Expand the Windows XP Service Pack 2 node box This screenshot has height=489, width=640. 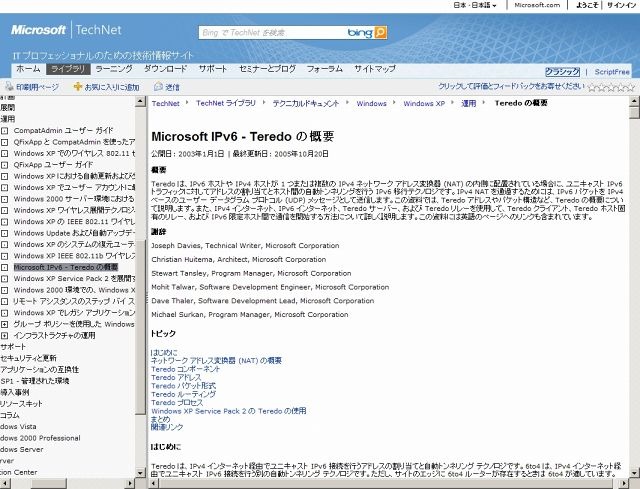click(4, 279)
